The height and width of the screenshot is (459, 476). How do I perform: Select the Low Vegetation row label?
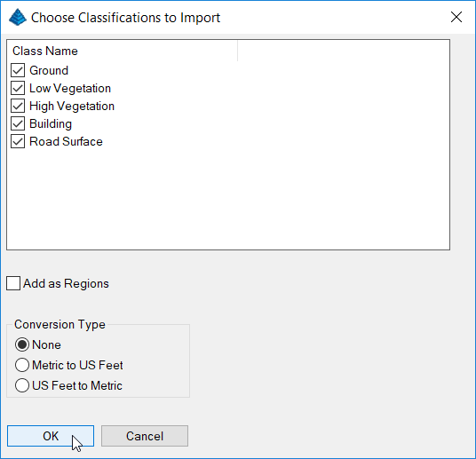[x=70, y=89]
